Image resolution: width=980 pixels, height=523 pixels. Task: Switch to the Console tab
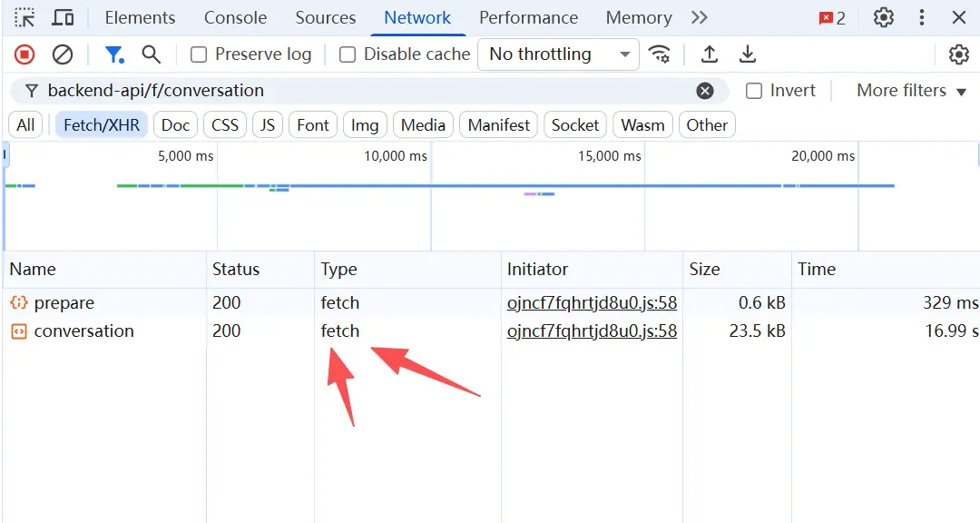[235, 17]
